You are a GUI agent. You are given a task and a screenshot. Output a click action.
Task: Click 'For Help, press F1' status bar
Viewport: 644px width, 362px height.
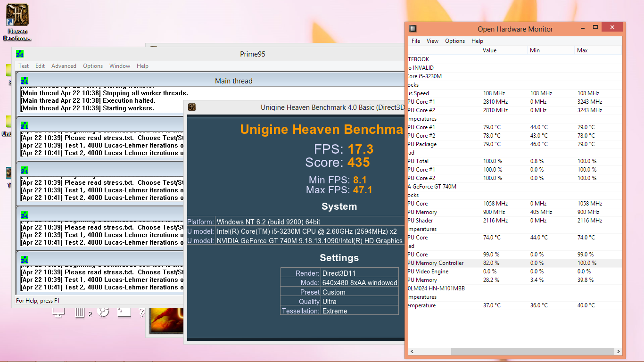[x=38, y=300]
